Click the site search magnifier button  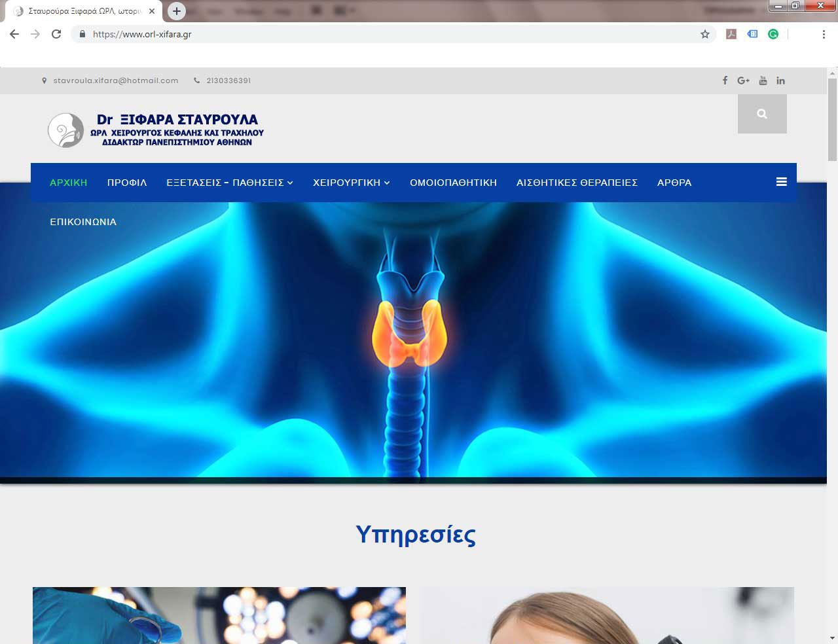click(x=762, y=114)
